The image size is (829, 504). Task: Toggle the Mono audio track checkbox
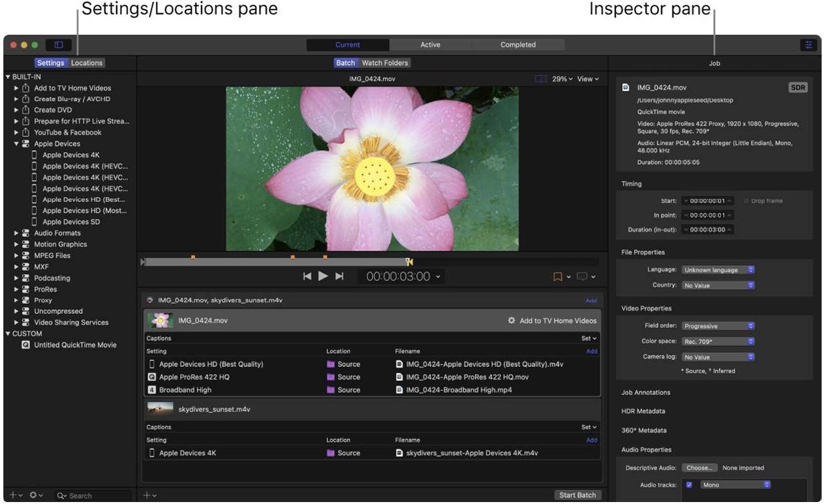point(689,485)
